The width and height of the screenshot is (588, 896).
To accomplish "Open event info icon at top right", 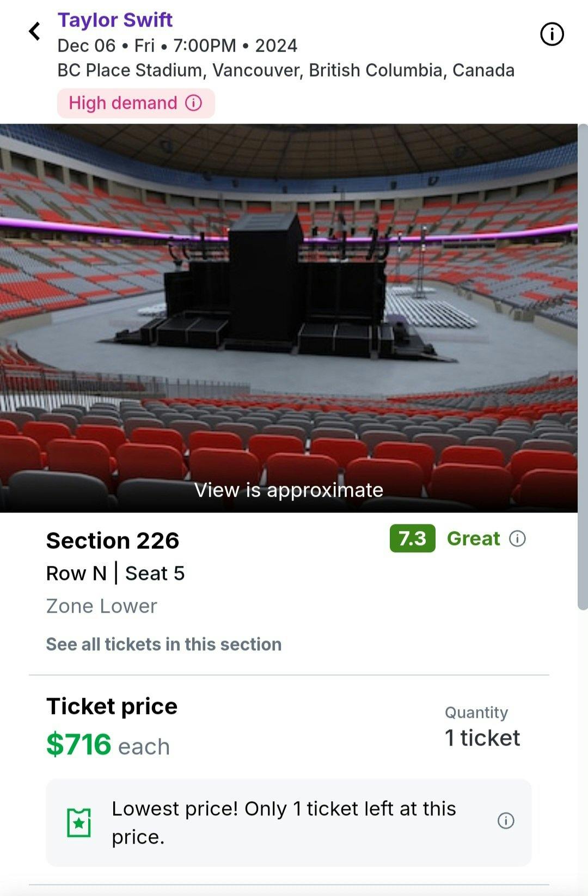I will click(x=552, y=34).
